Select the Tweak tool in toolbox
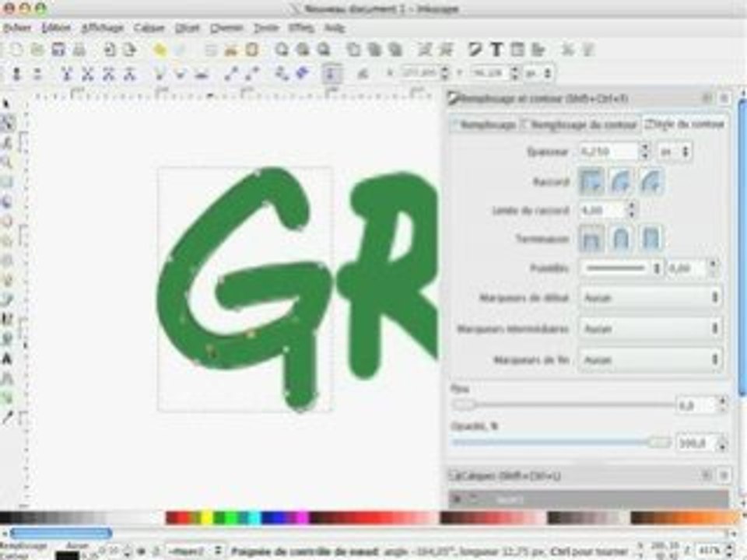Screen dimensions: 747x560 pyautogui.click(x=7, y=143)
